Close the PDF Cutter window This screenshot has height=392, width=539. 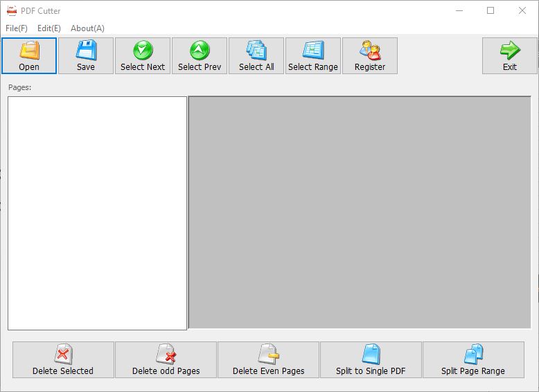coord(522,10)
